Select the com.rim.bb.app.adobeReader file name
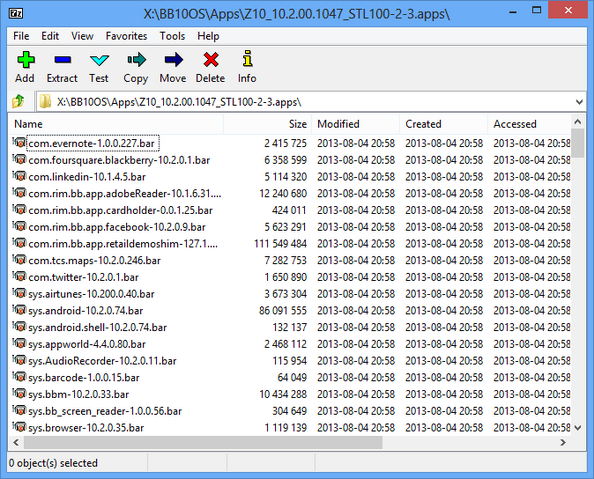 click(125, 193)
